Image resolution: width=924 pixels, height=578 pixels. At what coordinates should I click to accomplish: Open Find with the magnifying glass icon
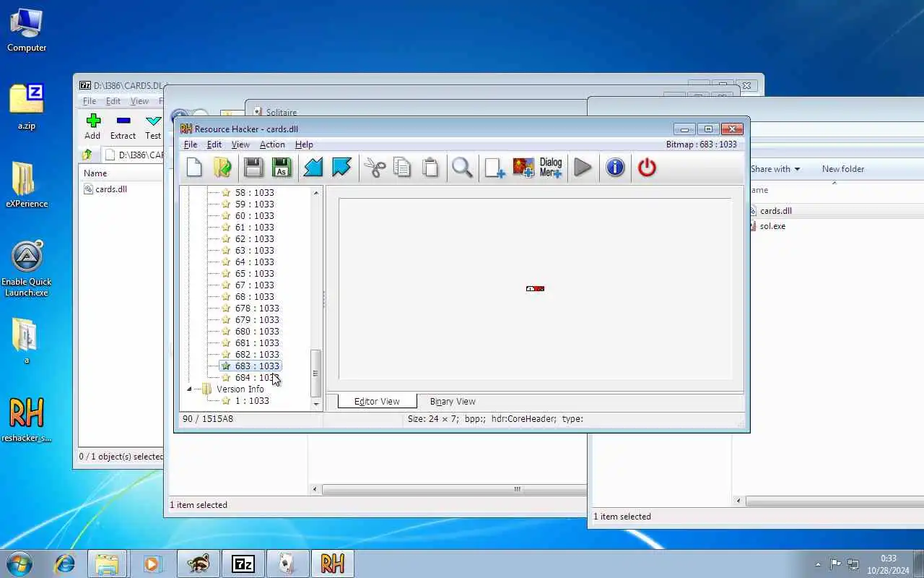pyautogui.click(x=462, y=168)
